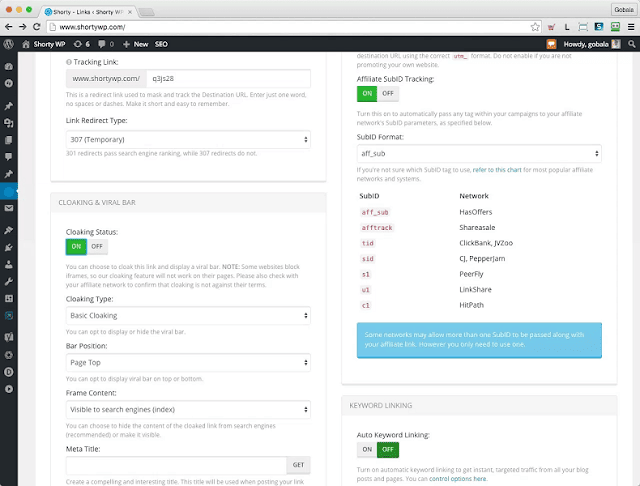Reload the page with the refresh icon
640x486 pixels.
coord(37,27)
